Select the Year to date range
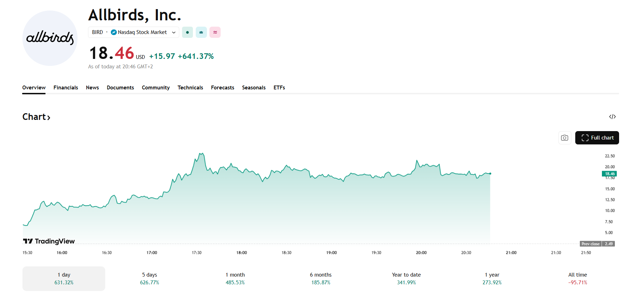Image resolution: width=644 pixels, height=292 pixels. tap(406, 279)
